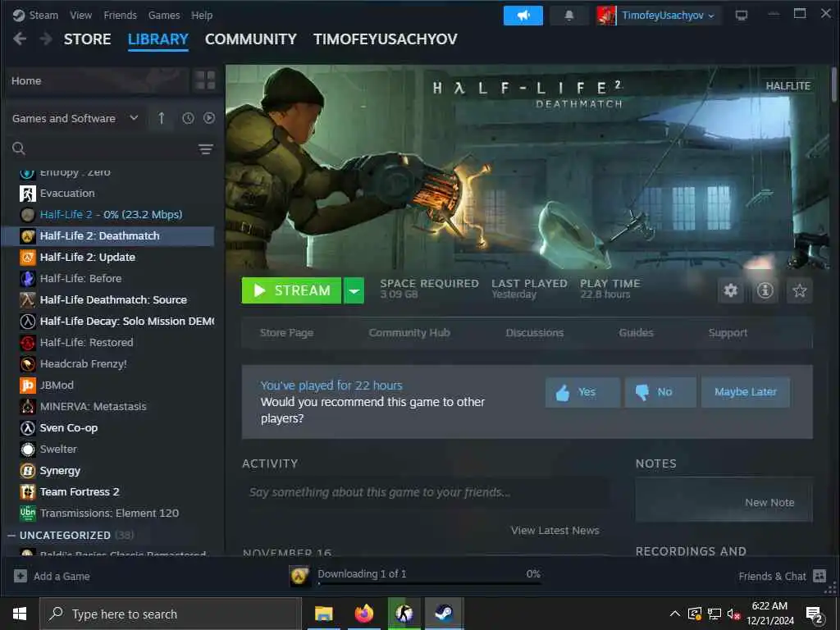Open the Games menu
Viewport: 840px width, 630px height.
pyautogui.click(x=164, y=15)
